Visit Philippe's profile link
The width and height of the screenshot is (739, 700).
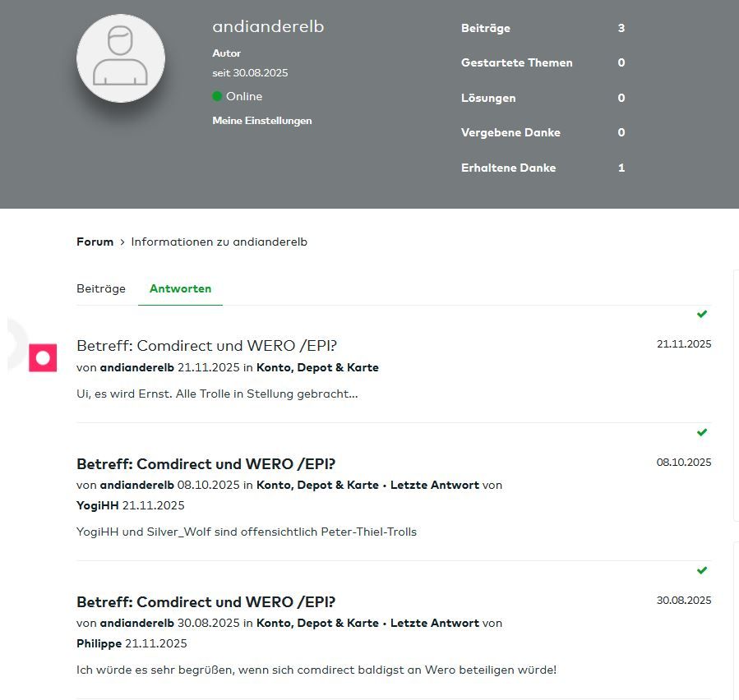99,643
